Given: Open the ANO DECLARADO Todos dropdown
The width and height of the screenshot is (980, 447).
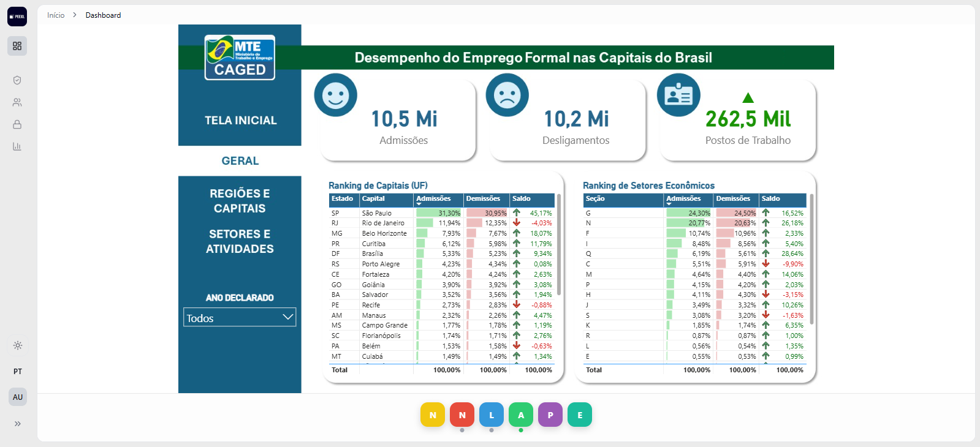Looking at the screenshot, I should [x=240, y=317].
